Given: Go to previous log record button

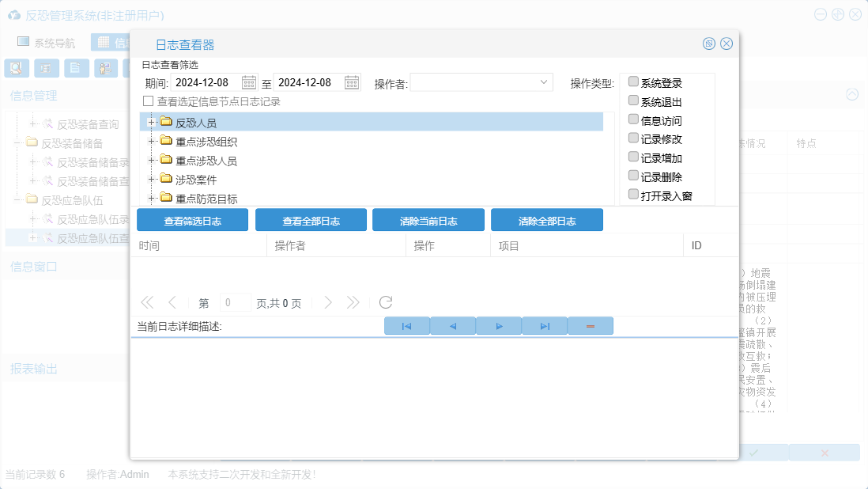Looking at the screenshot, I should coord(453,326).
